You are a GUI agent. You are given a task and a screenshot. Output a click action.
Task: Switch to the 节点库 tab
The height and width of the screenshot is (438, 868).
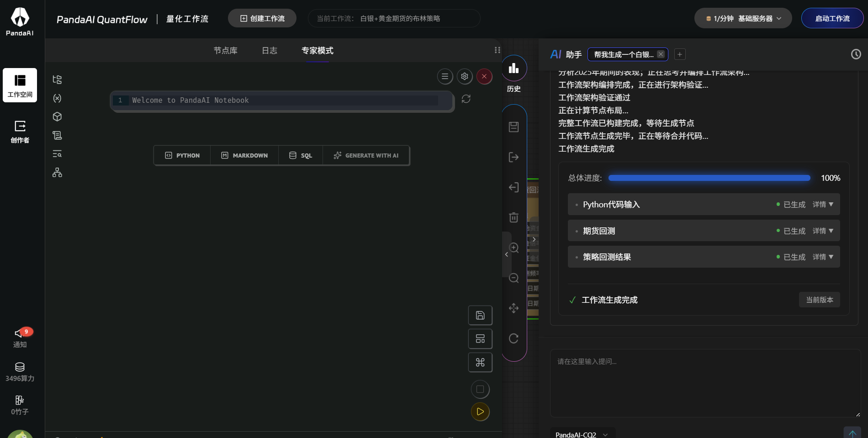(x=226, y=51)
